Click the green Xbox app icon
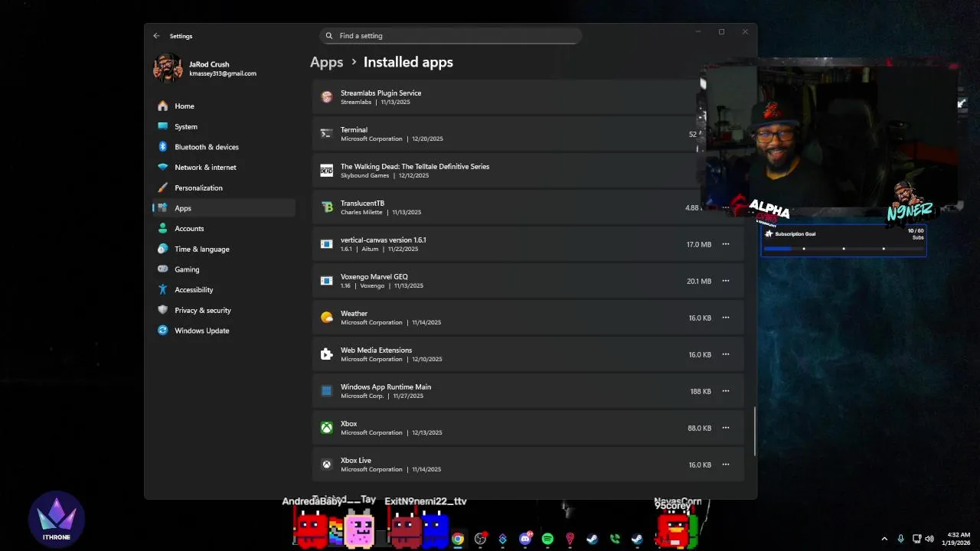The width and height of the screenshot is (980, 551). coord(327,428)
